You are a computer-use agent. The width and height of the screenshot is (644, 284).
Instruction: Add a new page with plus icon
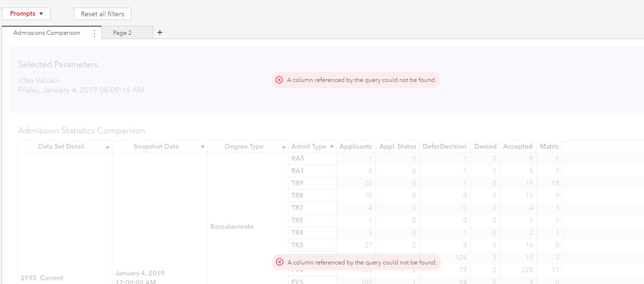160,33
